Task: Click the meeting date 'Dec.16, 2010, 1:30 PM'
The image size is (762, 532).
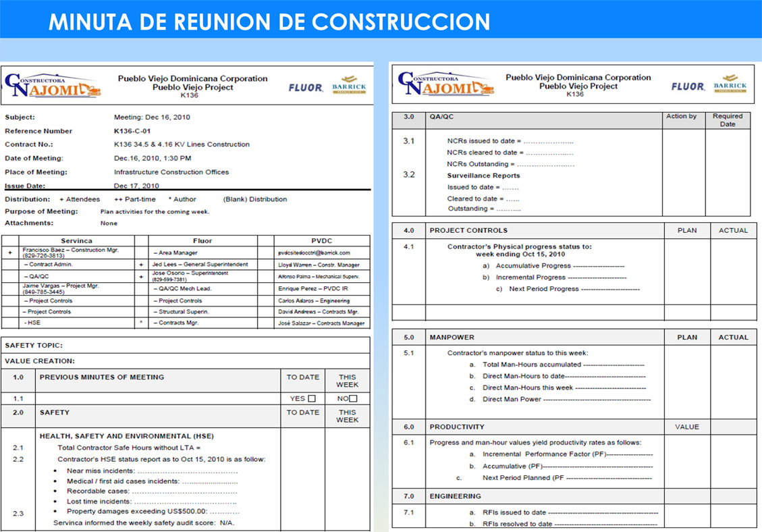Action: (153, 158)
